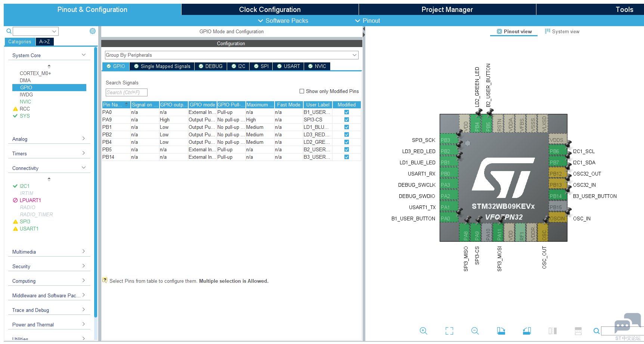644x344 pixels.
Task: Select RCC in the System Core list
Action: click(x=25, y=109)
